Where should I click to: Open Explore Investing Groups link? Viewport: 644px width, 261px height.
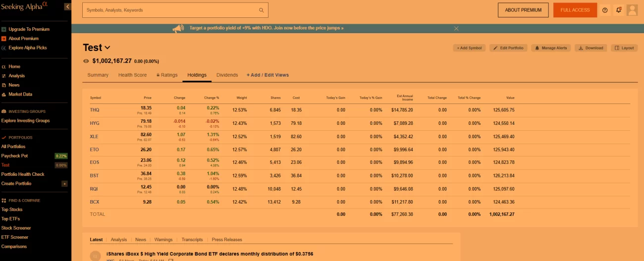[25, 121]
